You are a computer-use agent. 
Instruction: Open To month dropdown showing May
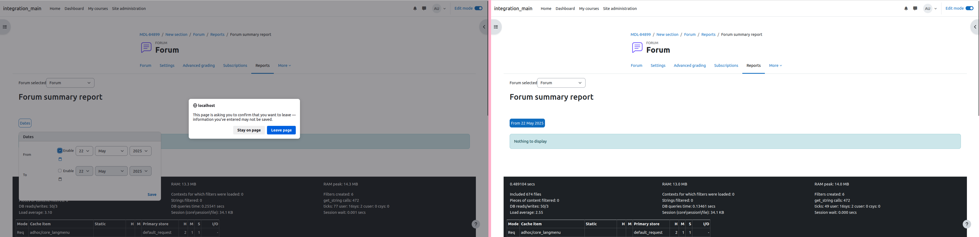[x=112, y=171]
